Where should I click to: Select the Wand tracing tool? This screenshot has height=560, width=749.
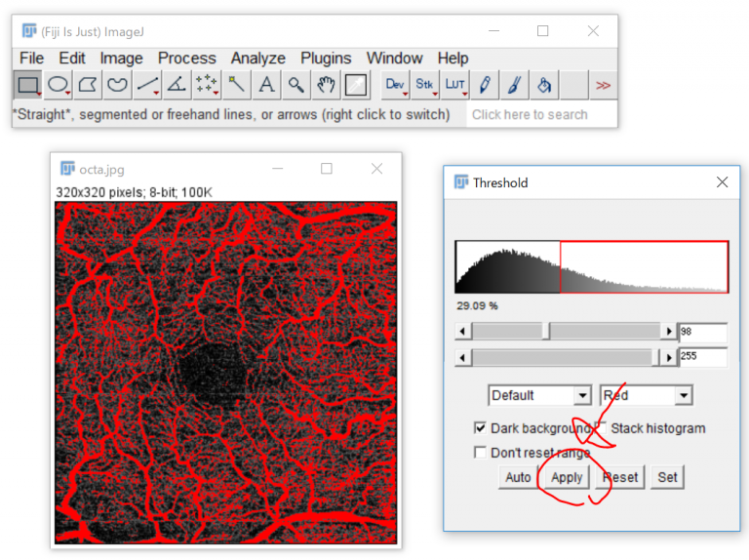pos(236,85)
